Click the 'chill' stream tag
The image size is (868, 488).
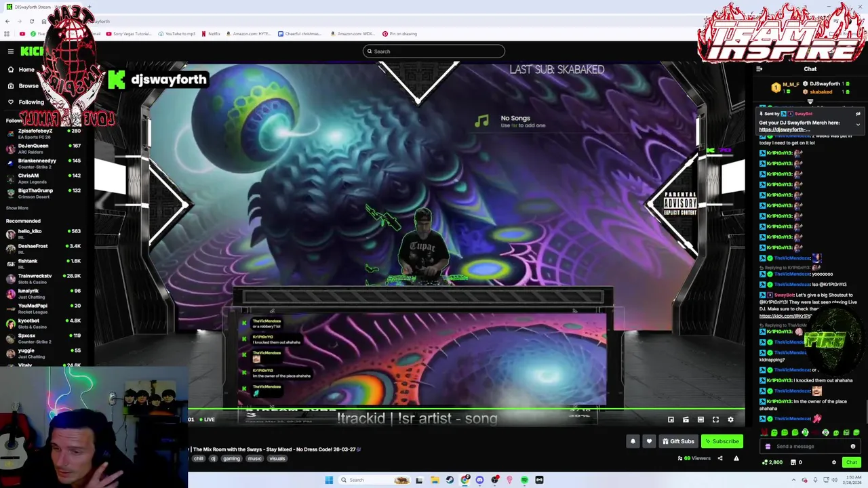(198, 459)
